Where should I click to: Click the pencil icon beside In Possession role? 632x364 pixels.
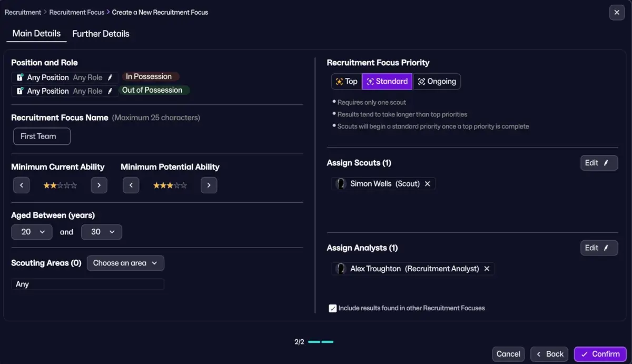tap(110, 77)
